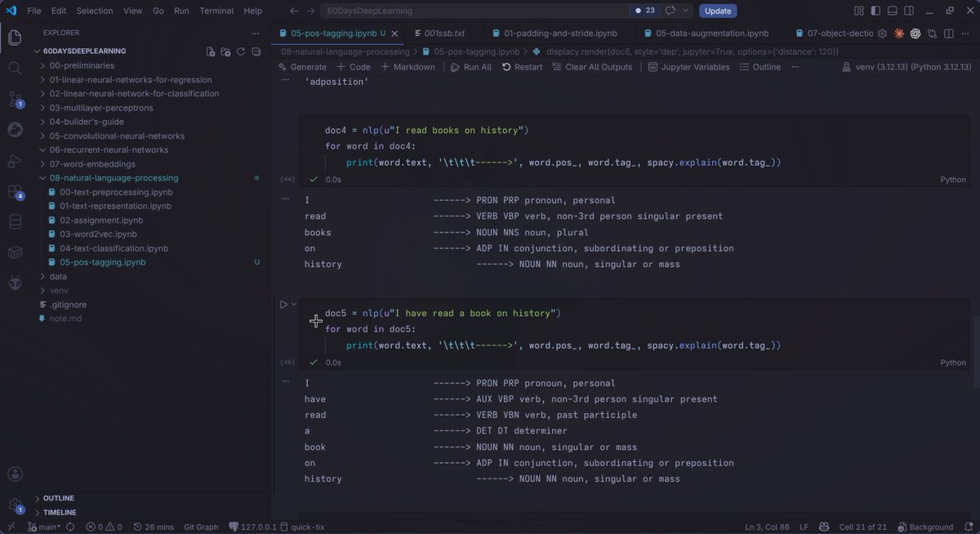Click Cell 21 of 21 indicator
This screenshot has width=980, height=534.
coord(864,527)
